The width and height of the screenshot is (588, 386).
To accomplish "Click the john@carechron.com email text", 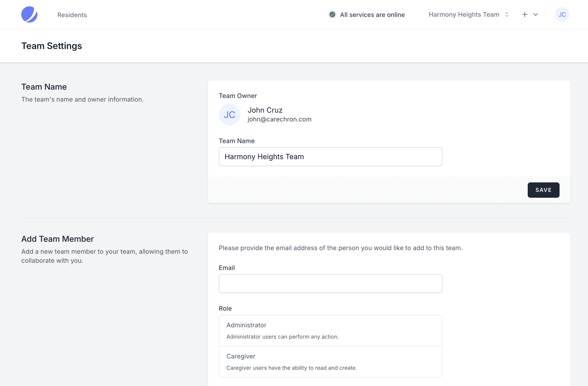I will [x=279, y=119].
